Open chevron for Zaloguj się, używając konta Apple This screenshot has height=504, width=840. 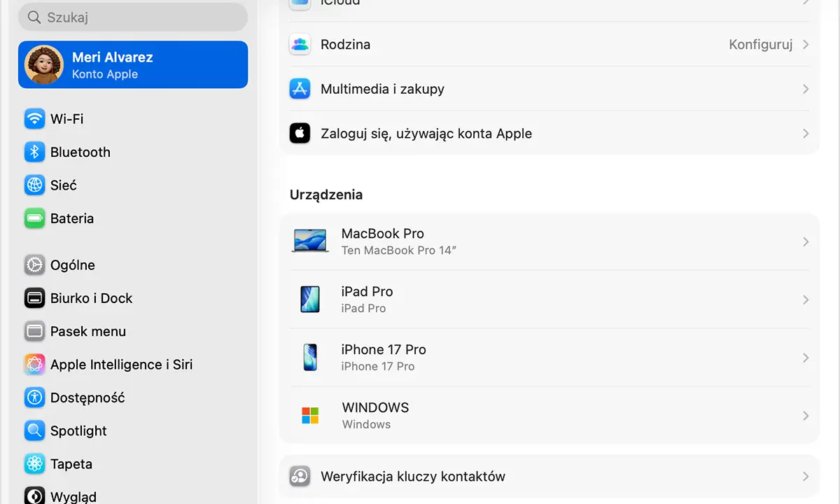[806, 133]
